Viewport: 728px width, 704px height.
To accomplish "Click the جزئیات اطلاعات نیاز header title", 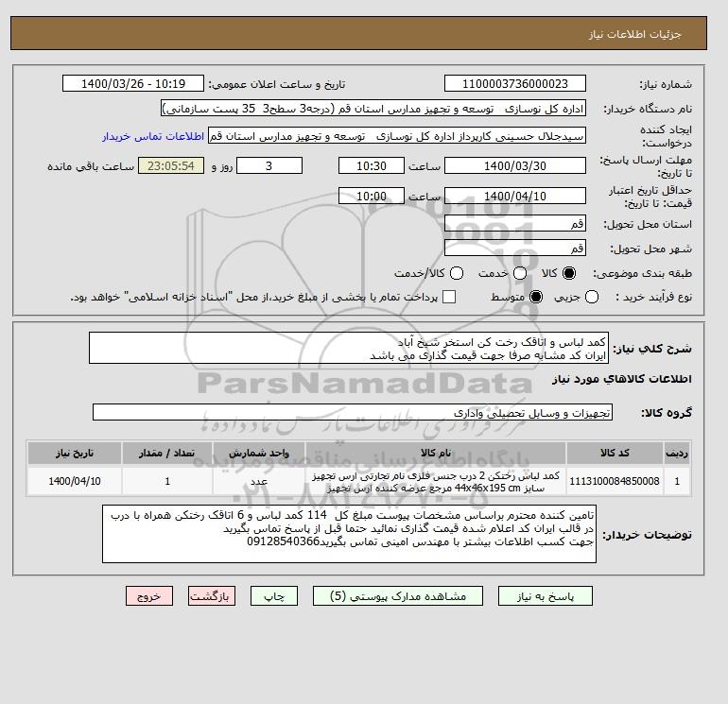I will pos(634,34).
